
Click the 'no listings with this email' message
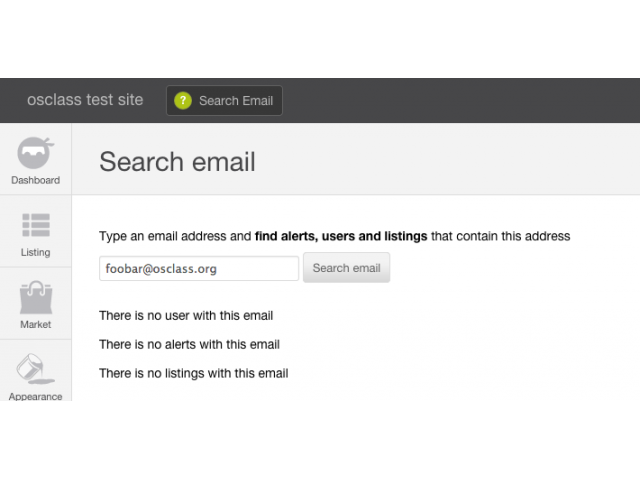point(194,373)
